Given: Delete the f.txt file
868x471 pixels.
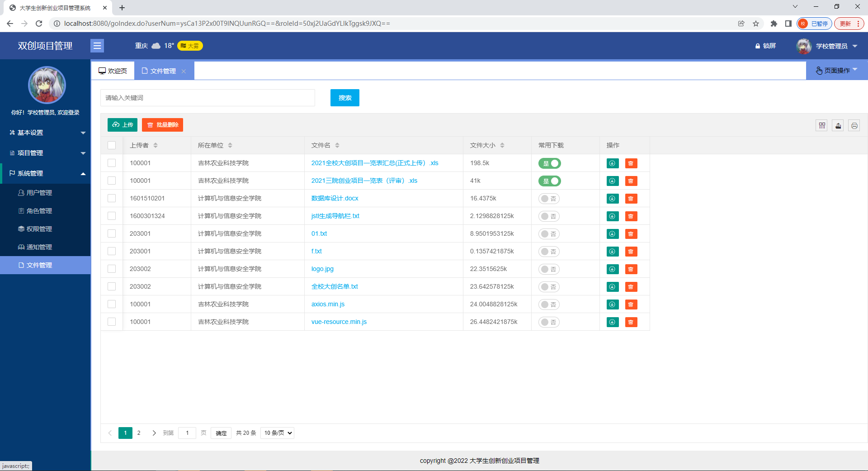Looking at the screenshot, I should coord(631,252).
